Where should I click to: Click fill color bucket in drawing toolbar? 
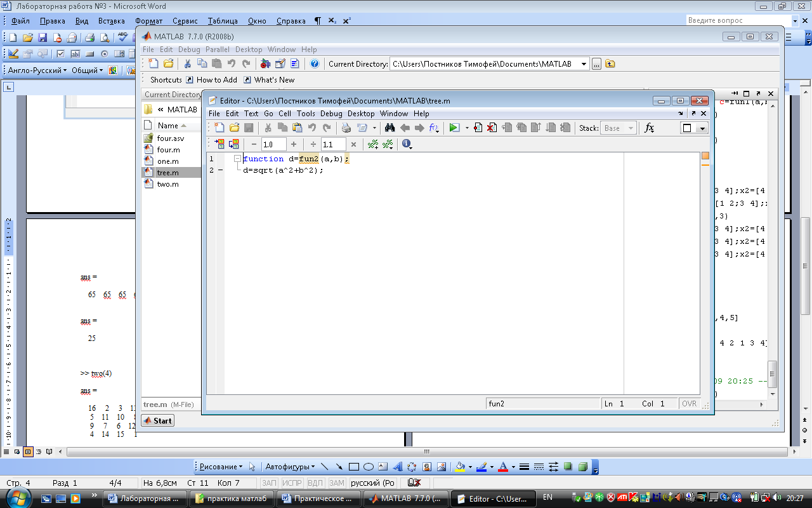(461, 467)
